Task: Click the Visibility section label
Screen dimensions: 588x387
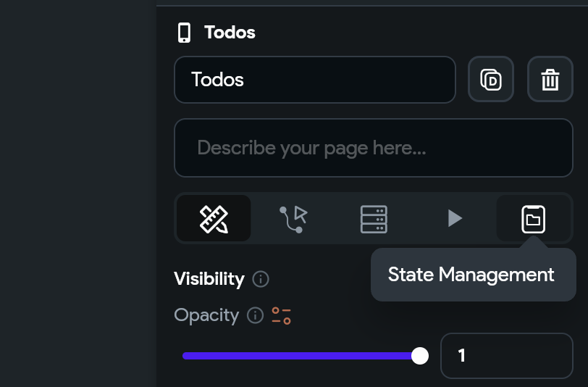Action: [x=209, y=279]
